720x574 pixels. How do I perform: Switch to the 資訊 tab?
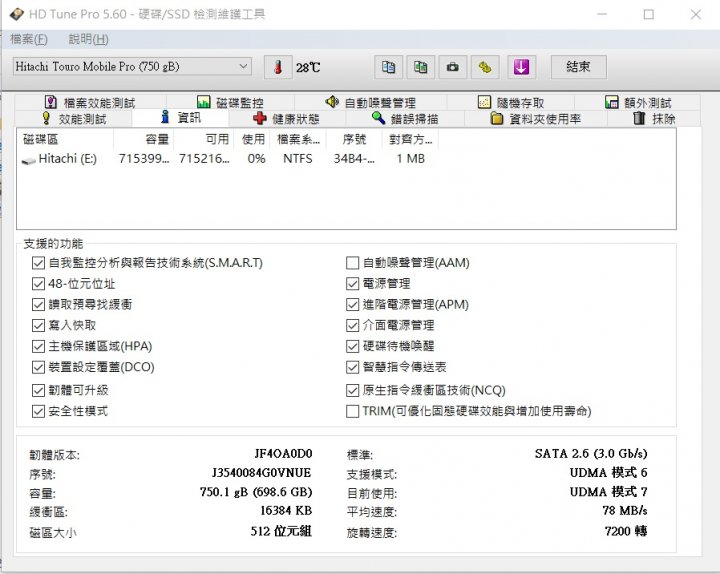coord(180,118)
